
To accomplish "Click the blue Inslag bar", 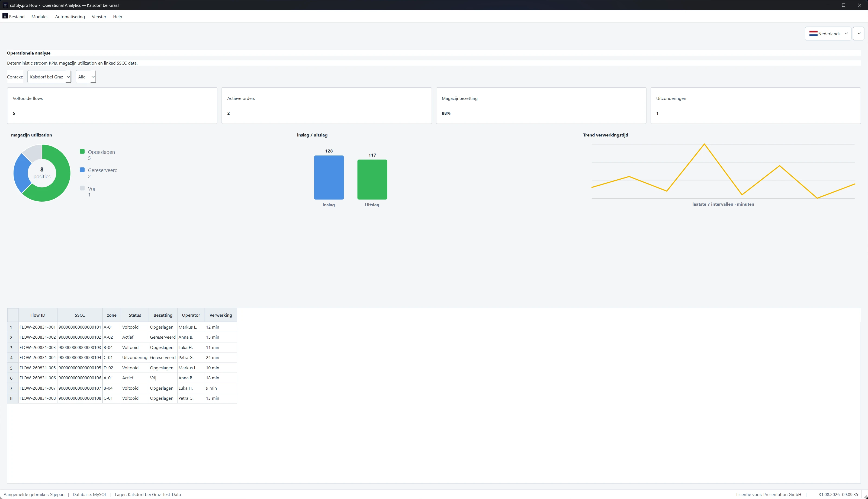I will pos(329,177).
